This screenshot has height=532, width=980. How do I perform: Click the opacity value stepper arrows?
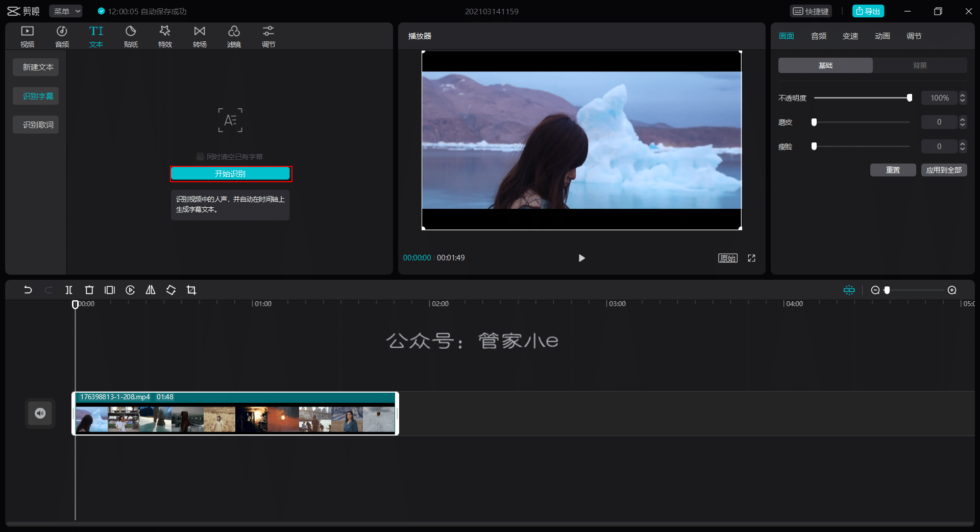[x=963, y=98]
